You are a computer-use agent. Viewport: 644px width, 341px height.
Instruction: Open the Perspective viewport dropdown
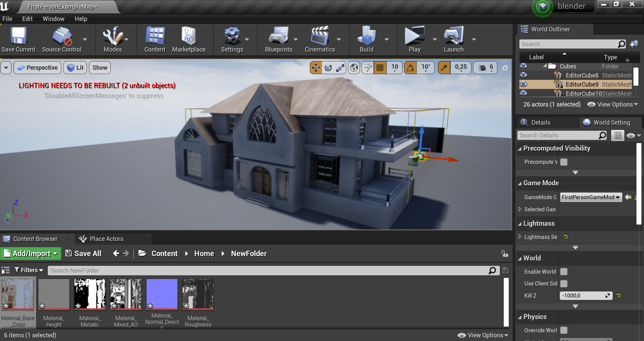pyautogui.click(x=37, y=67)
